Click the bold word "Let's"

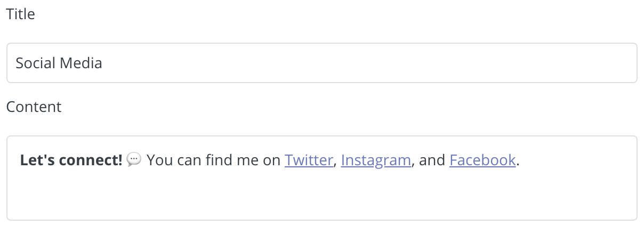36,160
